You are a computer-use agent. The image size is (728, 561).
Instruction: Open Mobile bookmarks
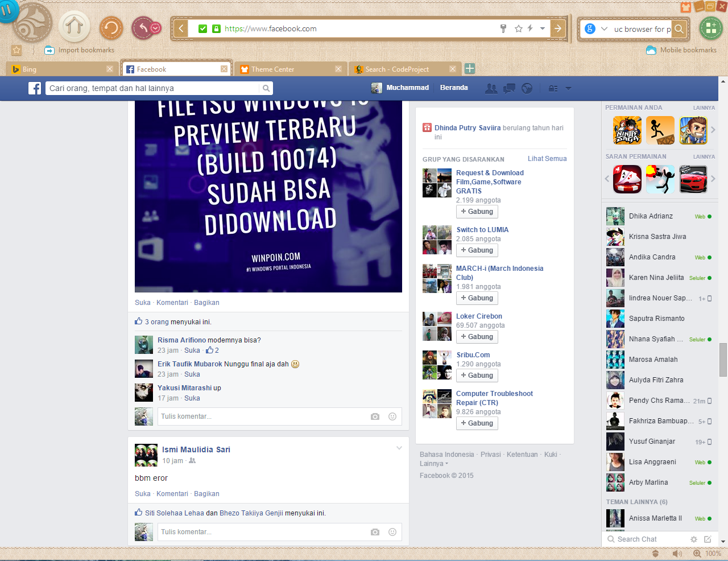coord(681,50)
